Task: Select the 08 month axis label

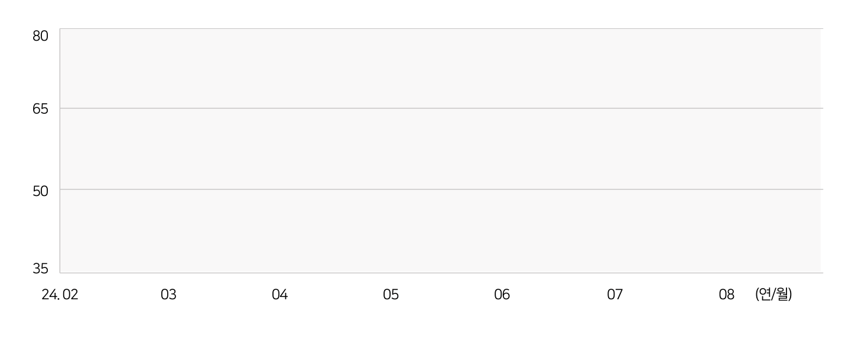Action: (x=726, y=295)
